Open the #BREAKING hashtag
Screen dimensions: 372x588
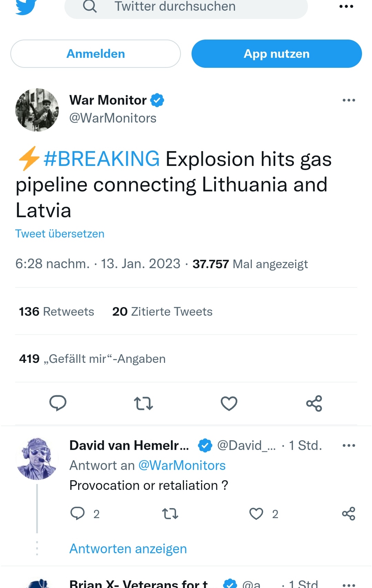102,159
